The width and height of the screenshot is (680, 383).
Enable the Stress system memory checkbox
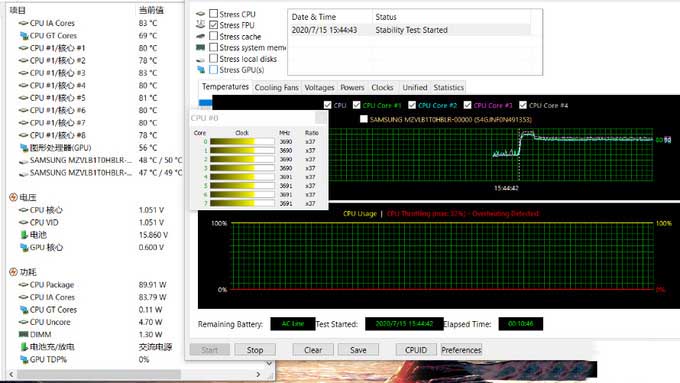point(213,47)
